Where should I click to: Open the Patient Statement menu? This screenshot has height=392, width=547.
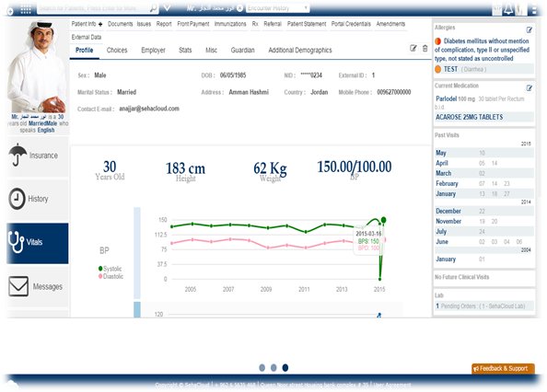[307, 24]
